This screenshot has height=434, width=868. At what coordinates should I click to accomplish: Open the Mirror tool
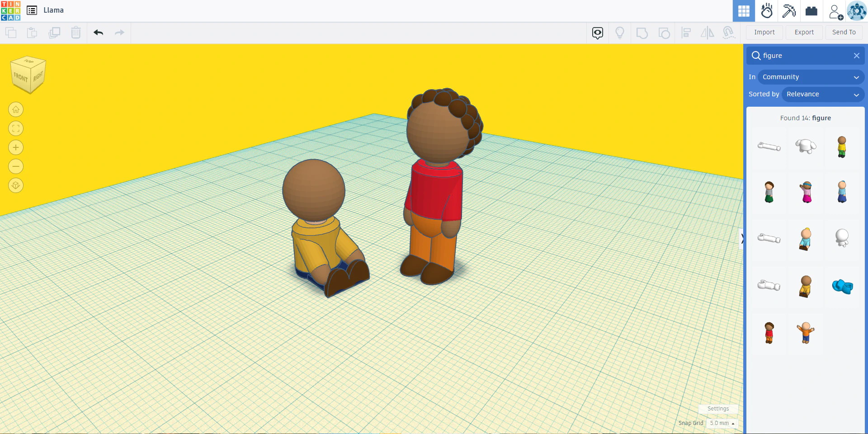click(x=707, y=33)
